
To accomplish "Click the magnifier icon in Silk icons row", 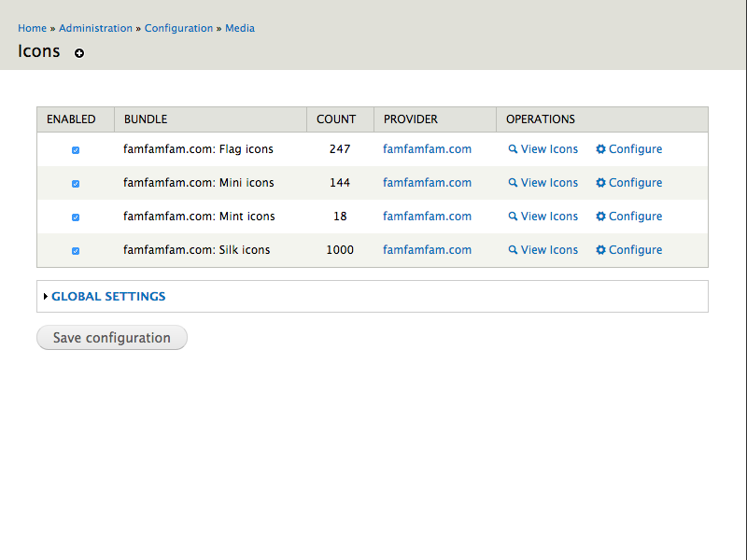I will pyautogui.click(x=513, y=250).
